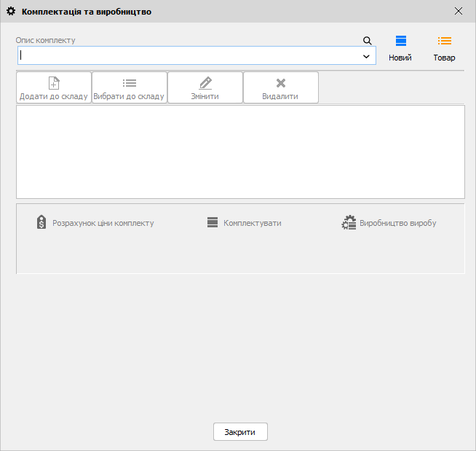Expand the Опис комплекту dropdown arrow
Viewport: 476px width, 451px height.
pos(366,56)
